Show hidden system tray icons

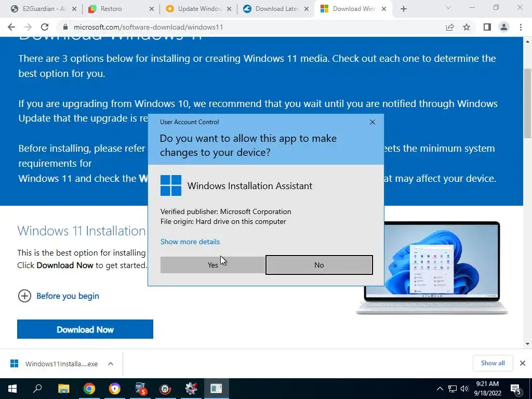[x=440, y=389]
